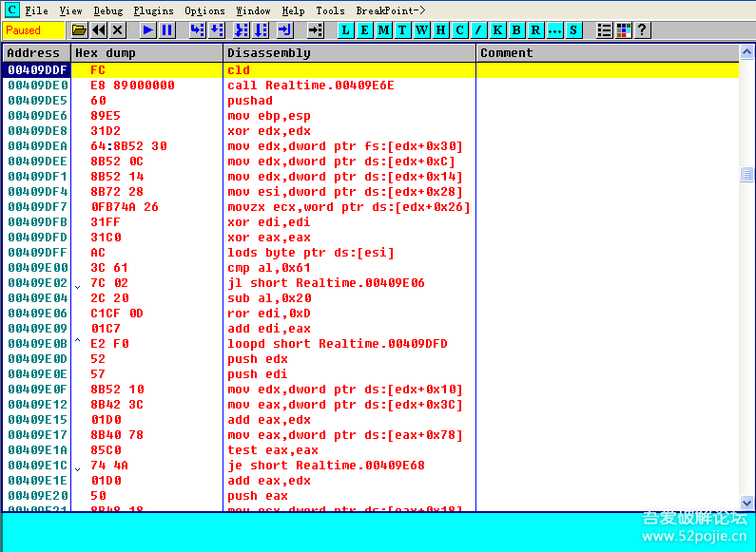Screen dimensions: 756x552
Task: Click the Help question mark icon
Action: (643, 30)
